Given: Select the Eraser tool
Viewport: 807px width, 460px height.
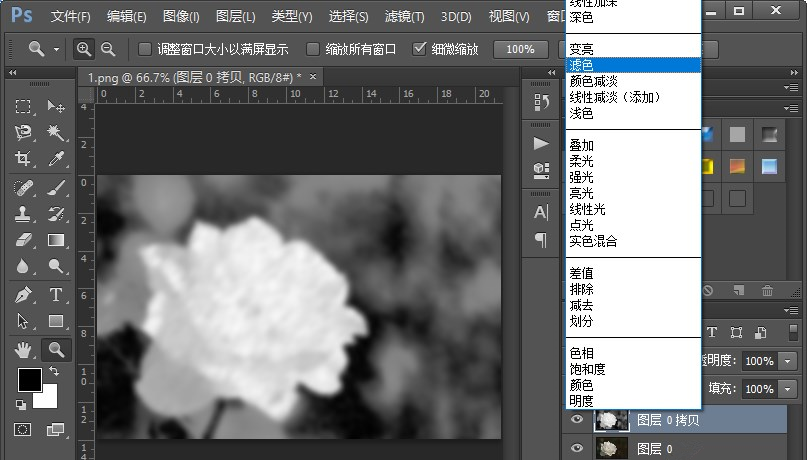Looking at the screenshot, I should [x=23, y=240].
